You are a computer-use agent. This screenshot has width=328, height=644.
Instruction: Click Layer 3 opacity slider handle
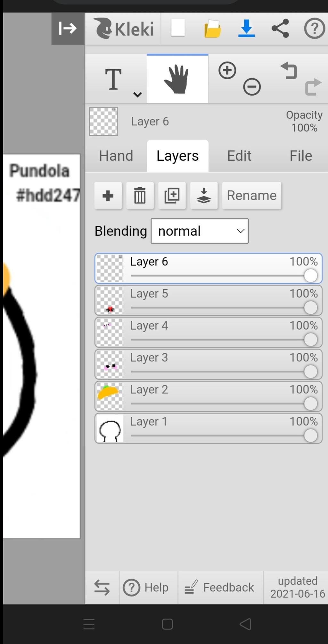(x=310, y=372)
